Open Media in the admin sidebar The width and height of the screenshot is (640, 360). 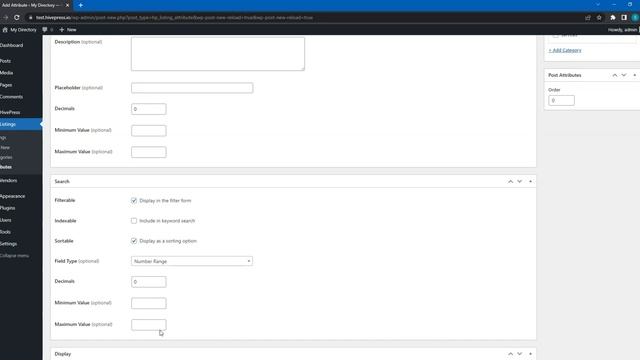pyautogui.click(x=7, y=73)
